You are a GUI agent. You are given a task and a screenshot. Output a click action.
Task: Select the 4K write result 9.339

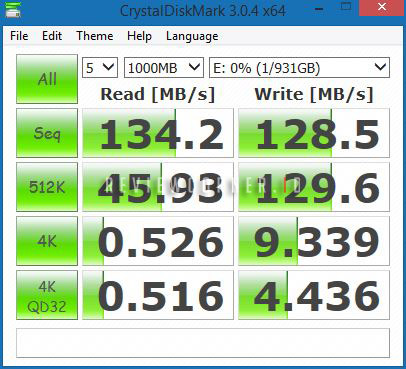tap(314, 241)
